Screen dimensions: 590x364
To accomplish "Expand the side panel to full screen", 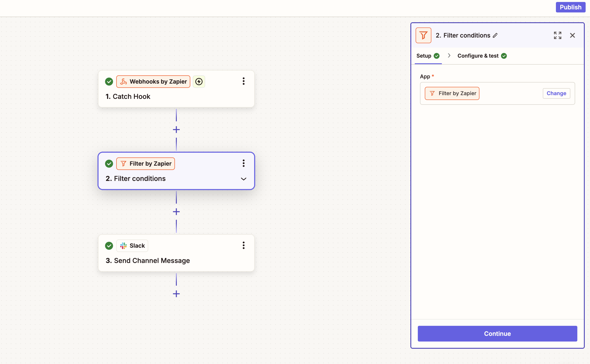I will (x=558, y=35).
